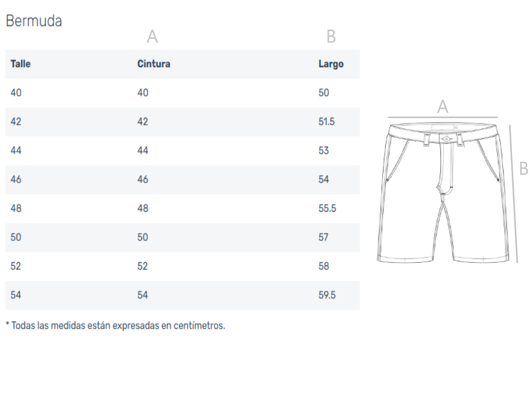Select the Talle 44 cell
Viewport: 532px width, 400px height.
click(16, 150)
